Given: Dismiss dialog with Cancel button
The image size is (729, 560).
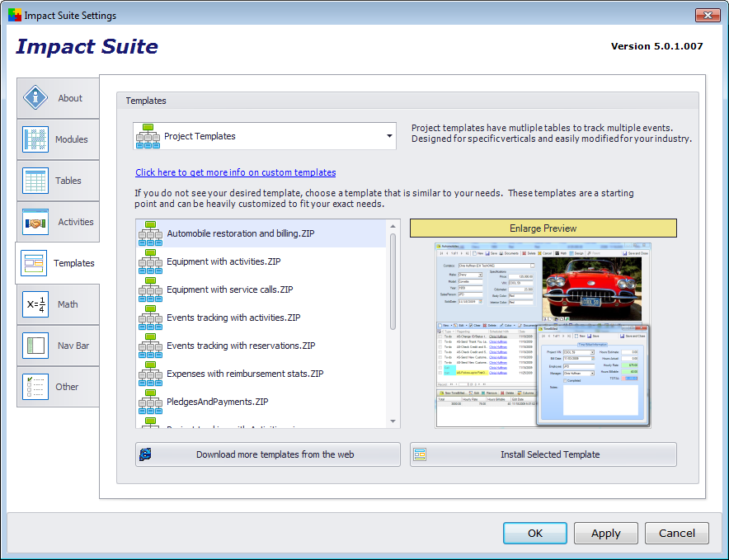Looking at the screenshot, I should 677,533.
